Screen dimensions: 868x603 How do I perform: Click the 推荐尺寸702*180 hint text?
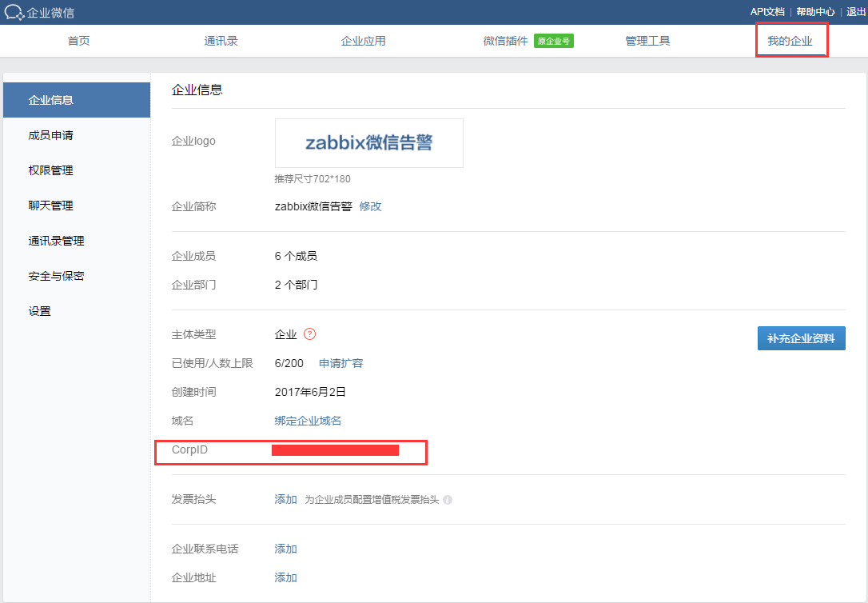[313, 179]
